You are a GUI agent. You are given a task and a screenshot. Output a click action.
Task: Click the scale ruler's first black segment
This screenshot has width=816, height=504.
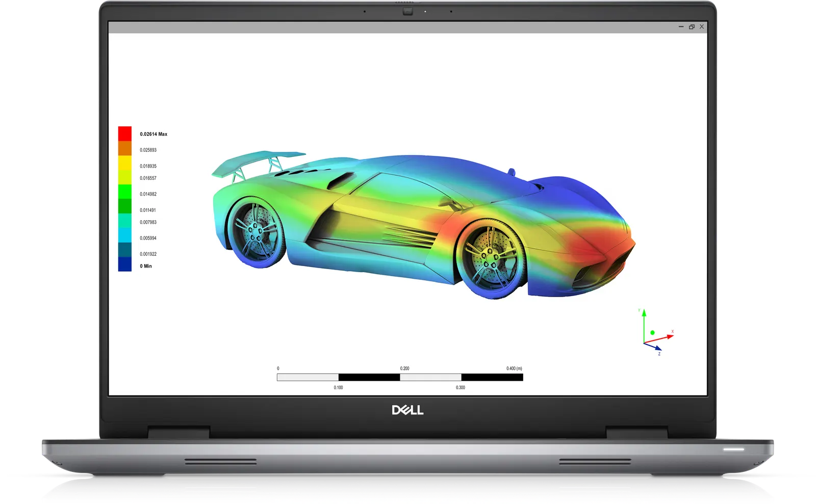[x=369, y=377]
